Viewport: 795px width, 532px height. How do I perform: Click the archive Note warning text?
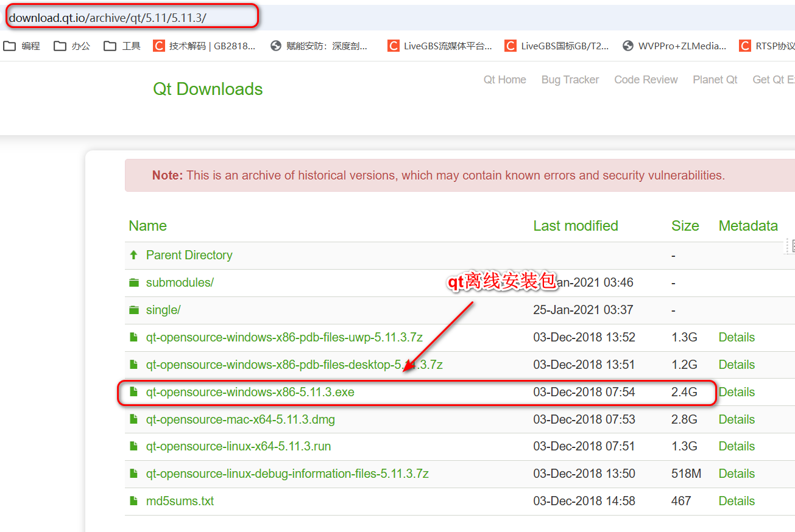click(x=439, y=175)
